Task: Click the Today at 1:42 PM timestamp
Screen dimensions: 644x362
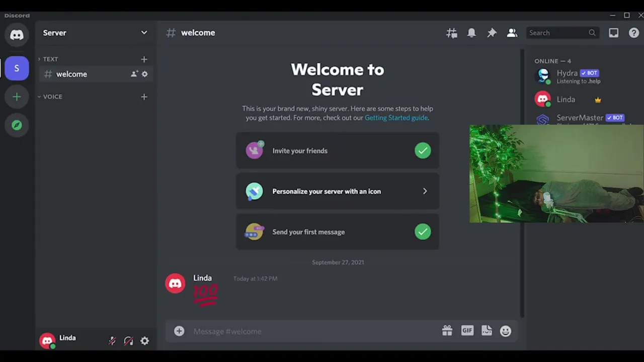Action: (255, 279)
